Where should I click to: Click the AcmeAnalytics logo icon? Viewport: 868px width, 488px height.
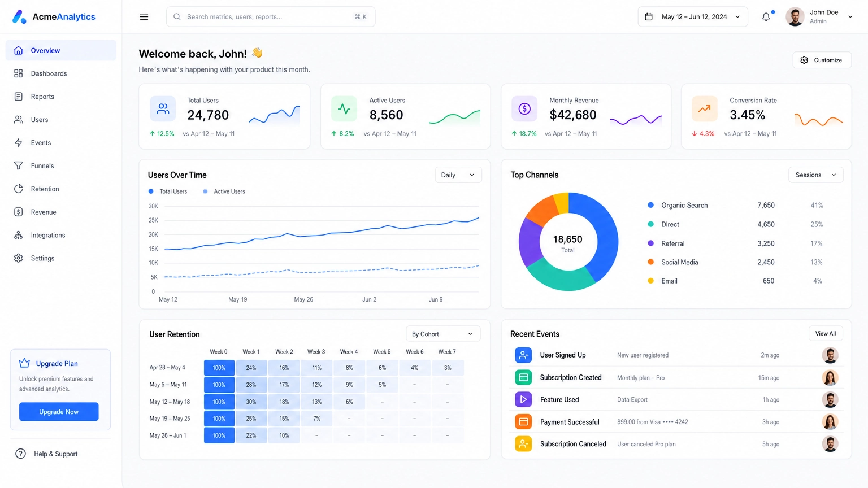[x=19, y=17]
